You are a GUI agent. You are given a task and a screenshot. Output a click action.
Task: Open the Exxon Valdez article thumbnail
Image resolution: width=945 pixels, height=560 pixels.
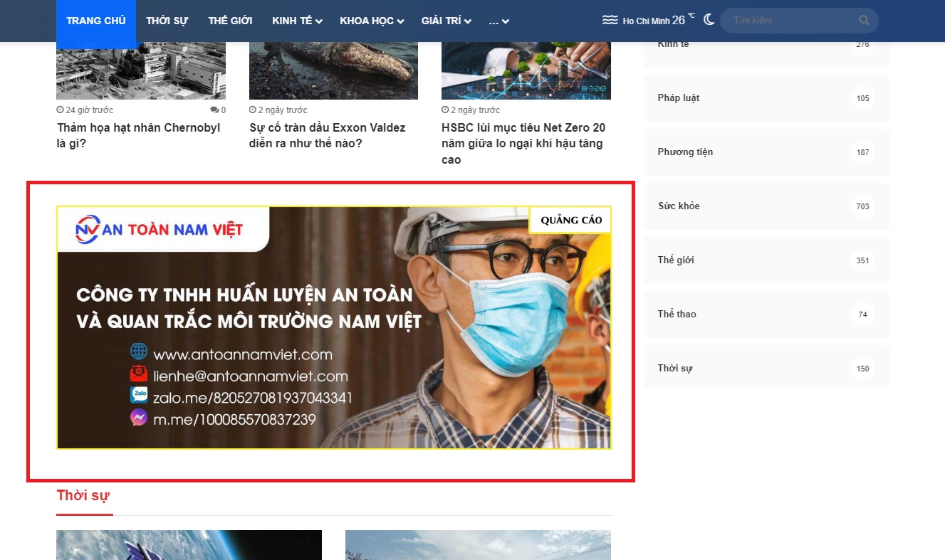pyautogui.click(x=333, y=70)
